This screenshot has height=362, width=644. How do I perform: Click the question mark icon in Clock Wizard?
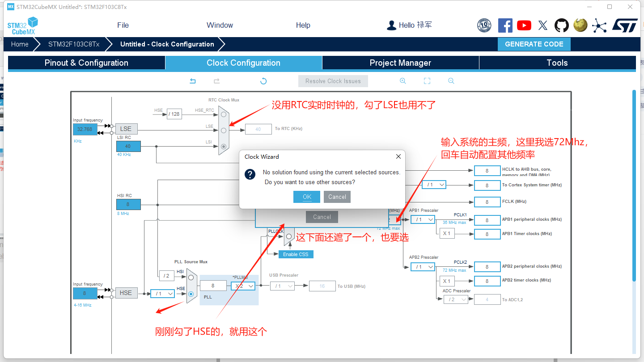250,174
